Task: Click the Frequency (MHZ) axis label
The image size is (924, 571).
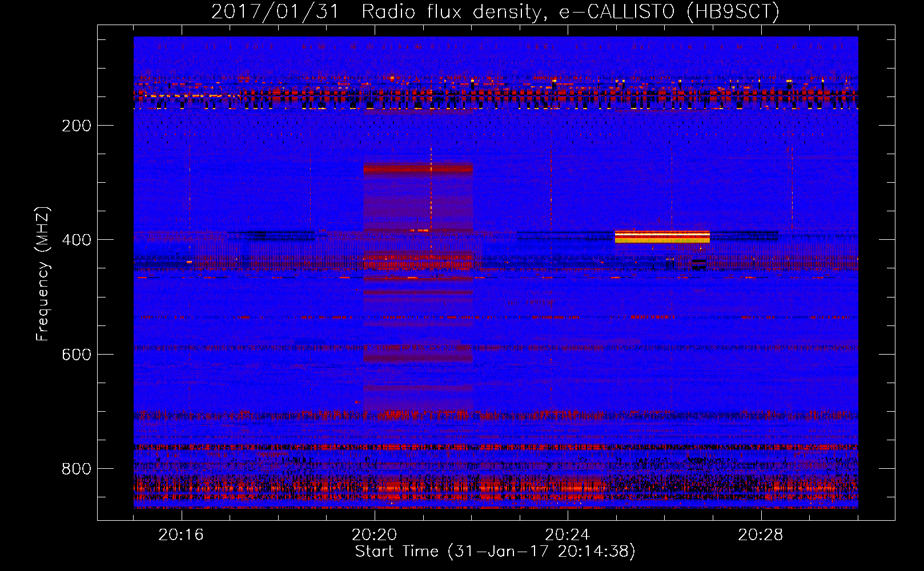Action: coord(43,274)
